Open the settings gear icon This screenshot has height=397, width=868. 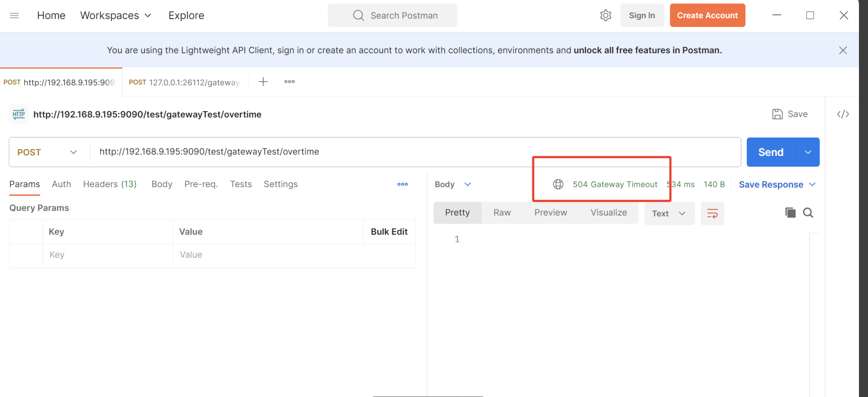[x=606, y=16]
